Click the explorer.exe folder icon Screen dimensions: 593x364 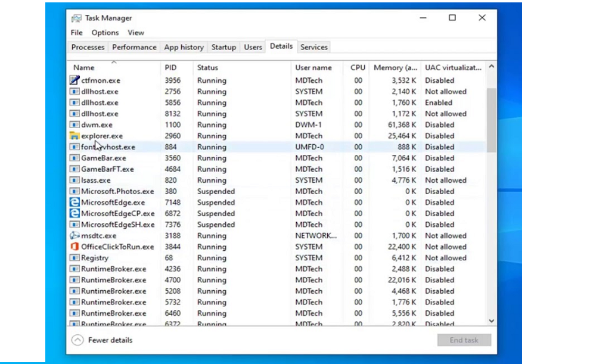coord(74,136)
